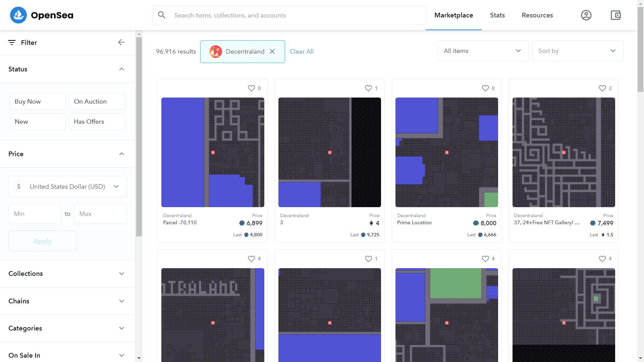Click the page vertical scrollbar
644x362 pixels.
coord(640,49)
